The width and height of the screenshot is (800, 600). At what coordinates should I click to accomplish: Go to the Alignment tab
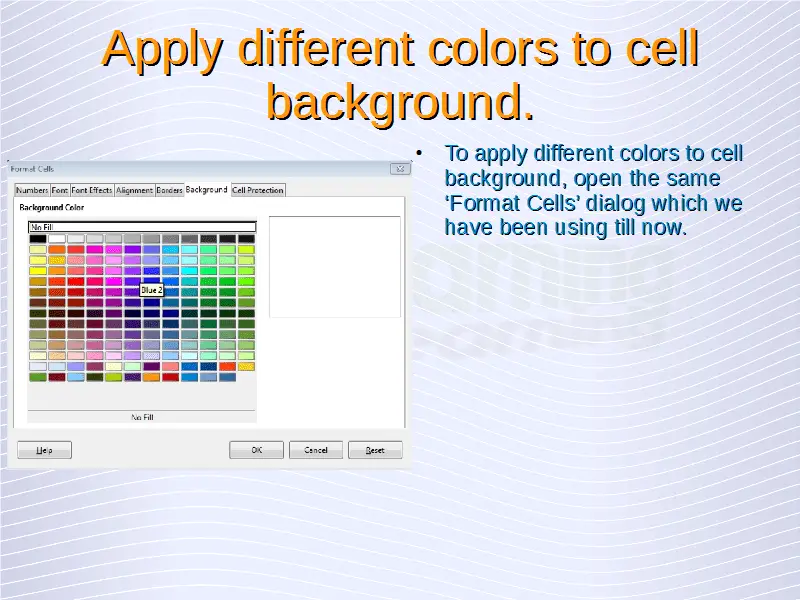[x=134, y=190]
